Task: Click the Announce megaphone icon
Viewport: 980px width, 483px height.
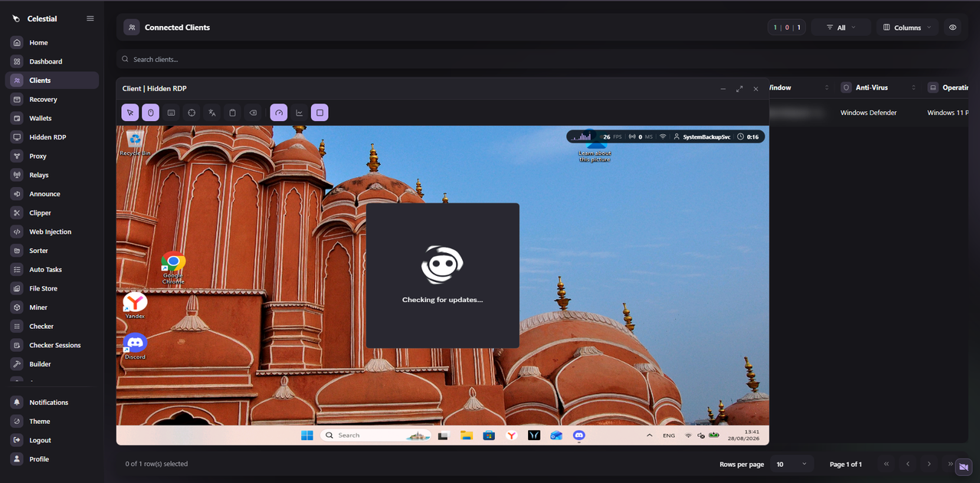Action: (x=17, y=194)
